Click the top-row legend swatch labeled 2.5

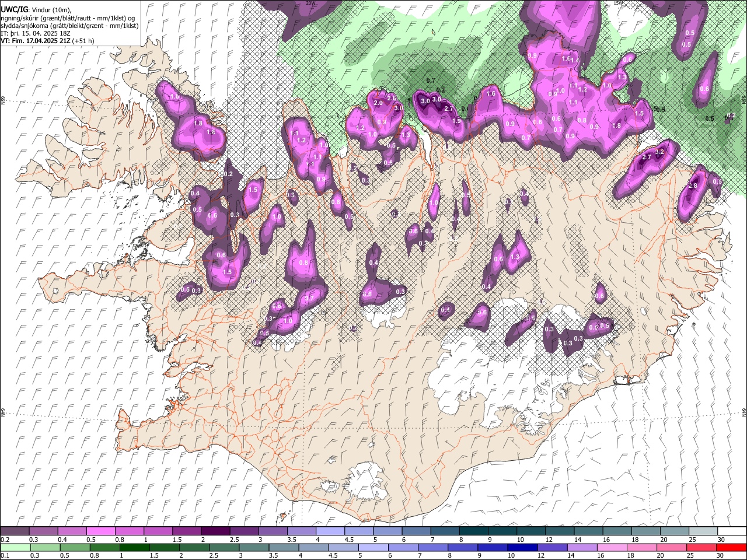(x=244, y=531)
